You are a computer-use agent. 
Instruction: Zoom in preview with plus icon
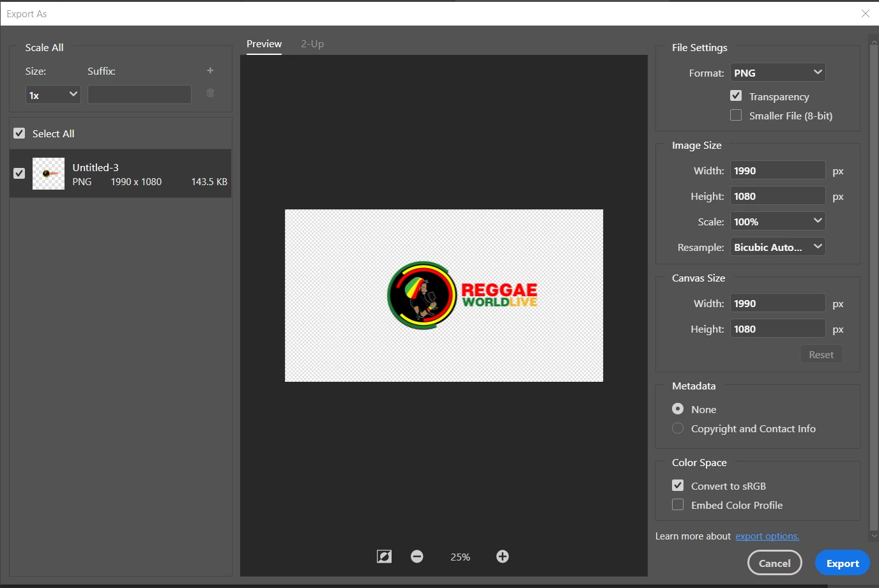pos(503,557)
